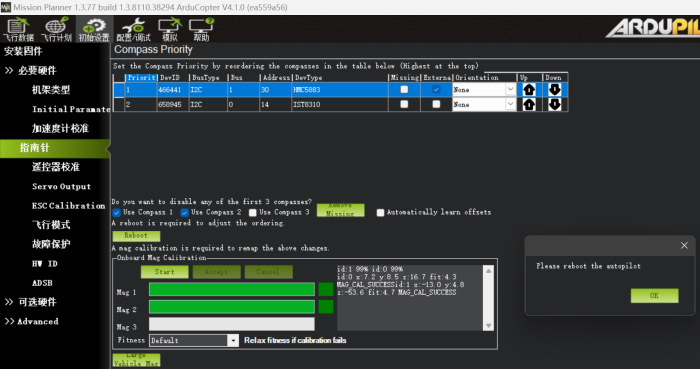Image resolution: width=700 pixels, height=369 pixels.
Task: Open Servo Output page
Action: (x=62, y=187)
